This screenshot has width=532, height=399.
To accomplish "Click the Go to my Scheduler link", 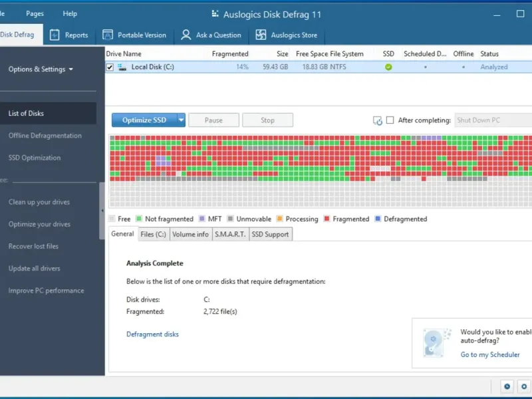I will 490,354.
